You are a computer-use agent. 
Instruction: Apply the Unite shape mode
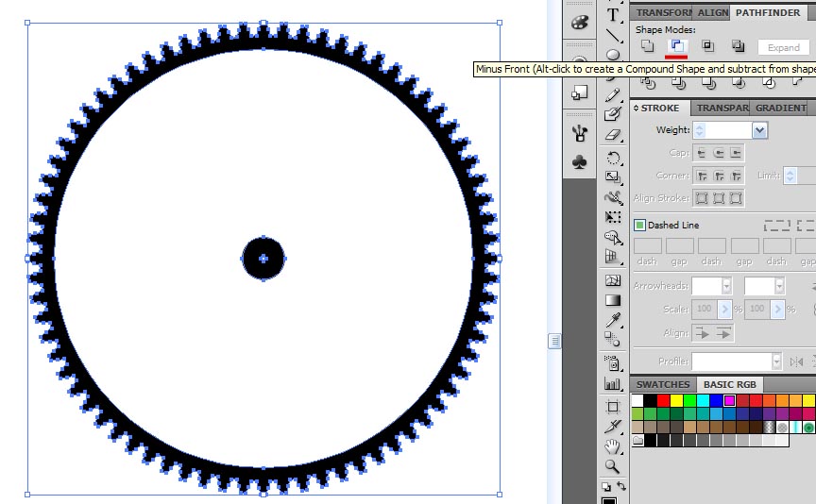(647, 46)
